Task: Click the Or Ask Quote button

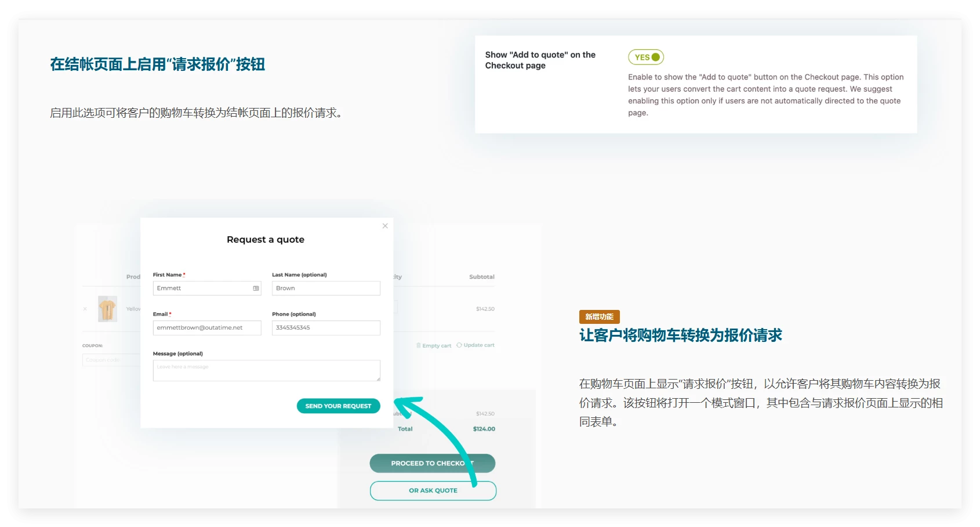Action: (433, 490)
